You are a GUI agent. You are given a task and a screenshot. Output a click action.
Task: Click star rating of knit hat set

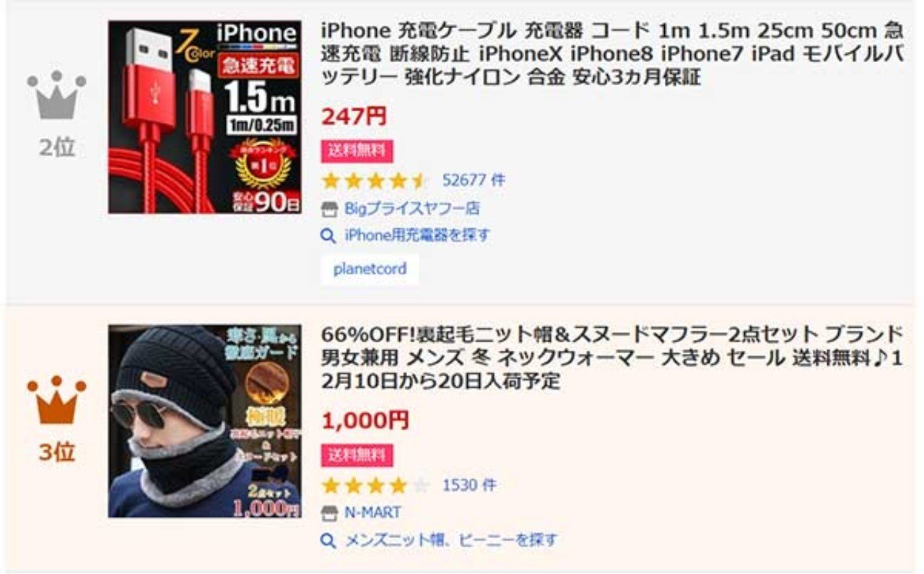tap(375, 485)
